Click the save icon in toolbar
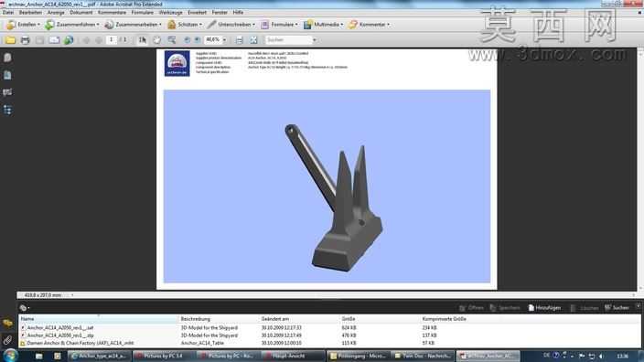Image resolution: width=644 pixels, height=362 pixels. [39, 40]
